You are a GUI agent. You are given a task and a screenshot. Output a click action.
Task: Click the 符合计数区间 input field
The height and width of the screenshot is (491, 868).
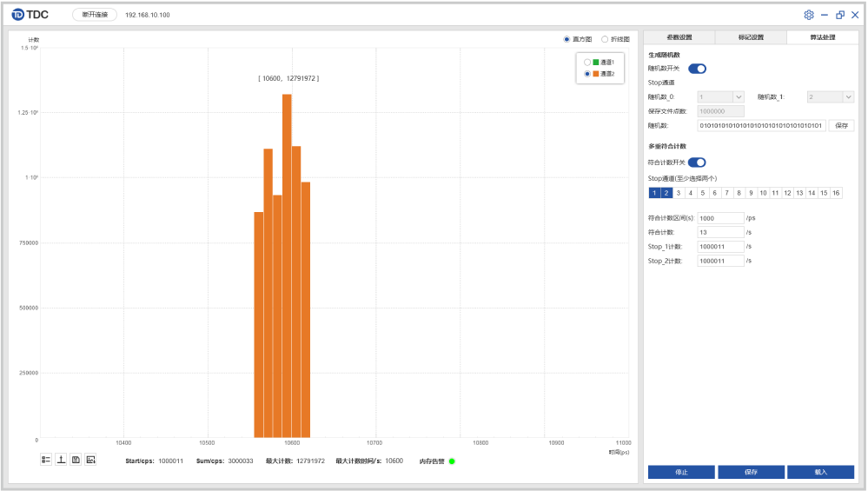pyautogui.click(x=720, y=218)
